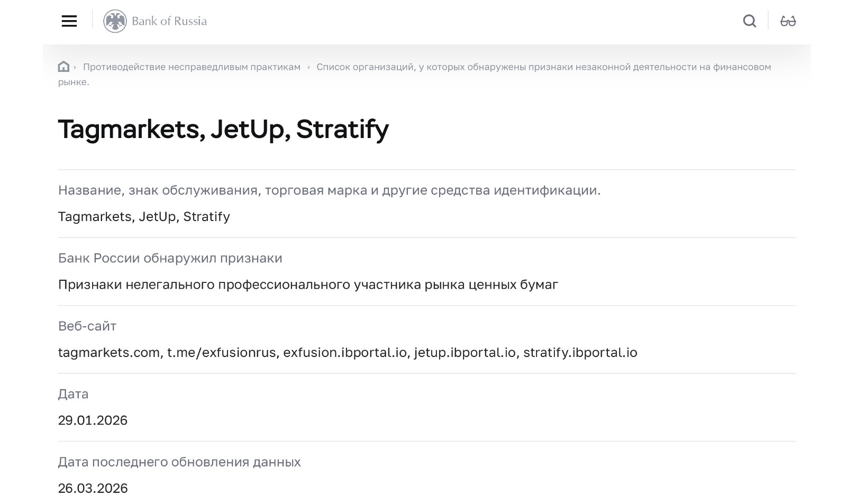
Task: Click the Дата последнего обновления данных label
Action: [x=179, y=462]
